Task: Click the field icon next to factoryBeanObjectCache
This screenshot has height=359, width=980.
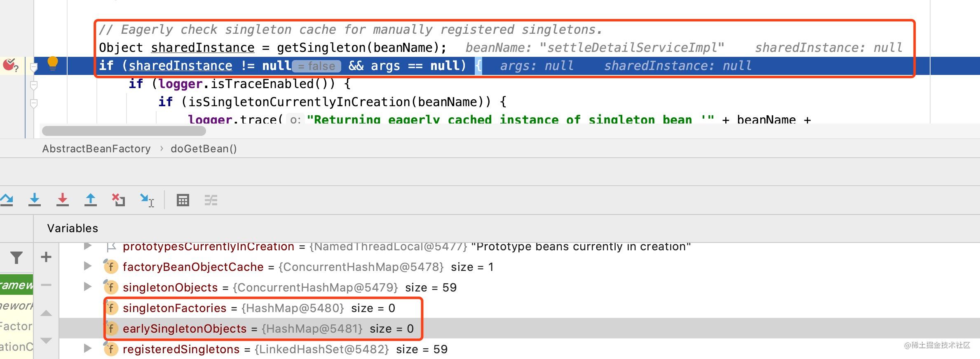Action: (110, 267)
